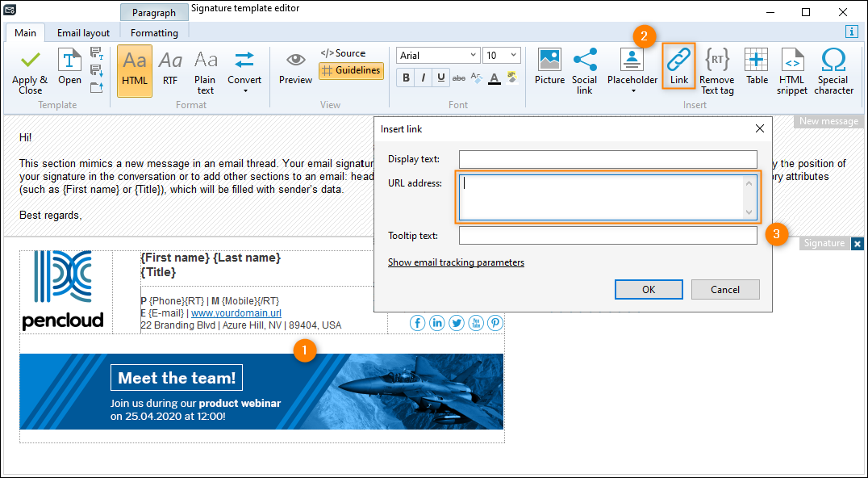Image resolution: width=868 pixels, height=478 pixels.
Task: Insert a Table
Action: coord(757,66)
